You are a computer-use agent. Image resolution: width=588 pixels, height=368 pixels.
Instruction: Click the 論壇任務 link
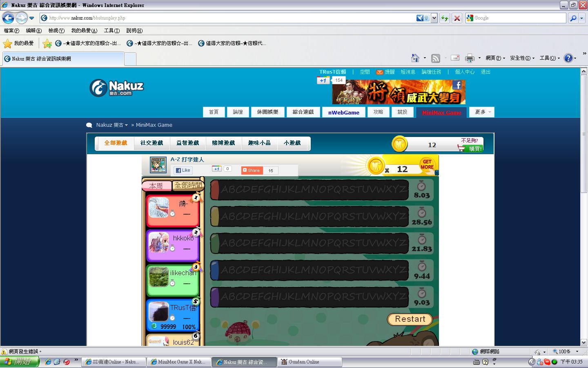click(431, 72)
